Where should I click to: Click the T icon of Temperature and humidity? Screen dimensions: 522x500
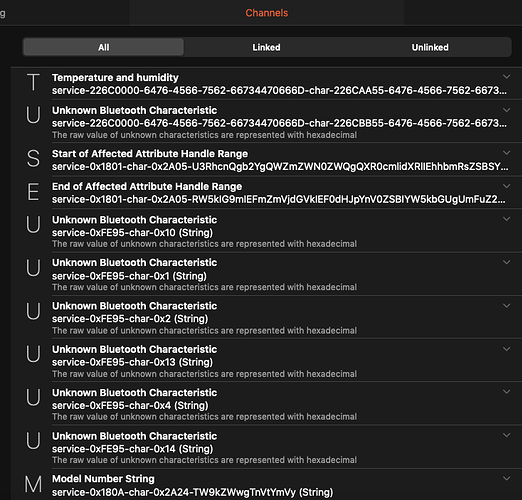[33, 82]
